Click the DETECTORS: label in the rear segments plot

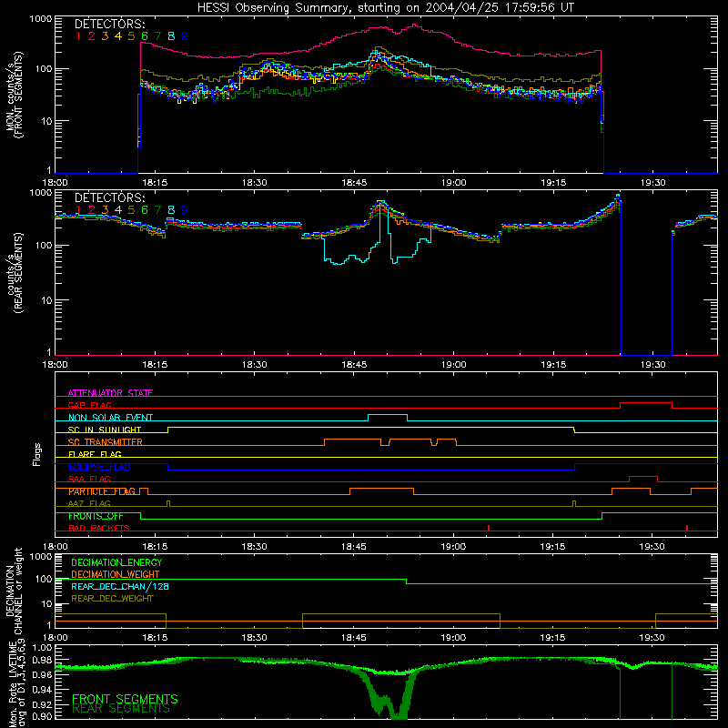pyautogui.click(x=109, y=197)
